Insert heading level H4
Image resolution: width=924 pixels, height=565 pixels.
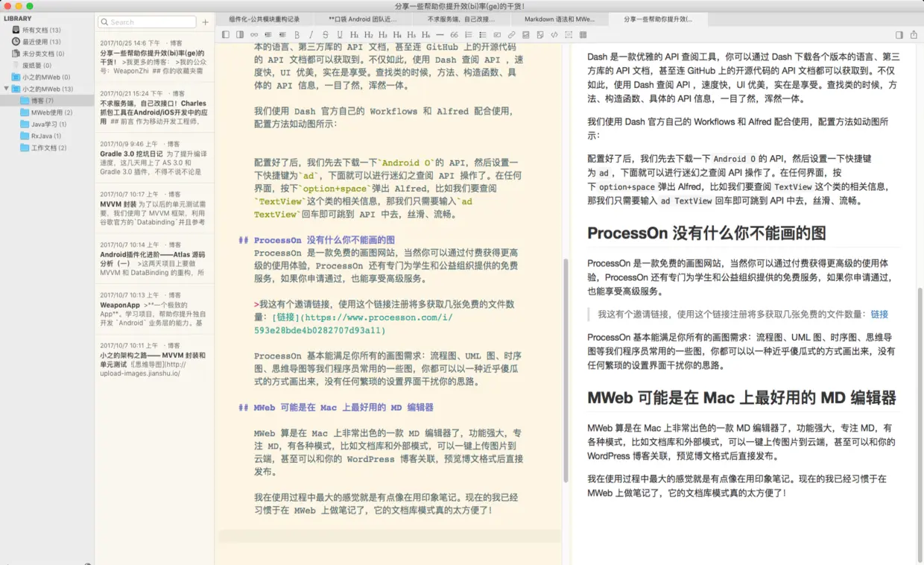(396, 34)
